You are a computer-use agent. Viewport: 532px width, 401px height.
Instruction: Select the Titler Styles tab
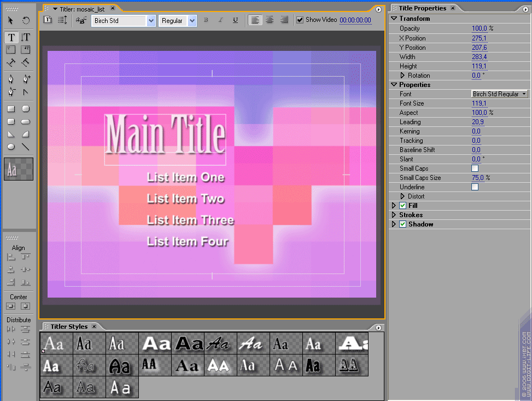coord(69,327)
